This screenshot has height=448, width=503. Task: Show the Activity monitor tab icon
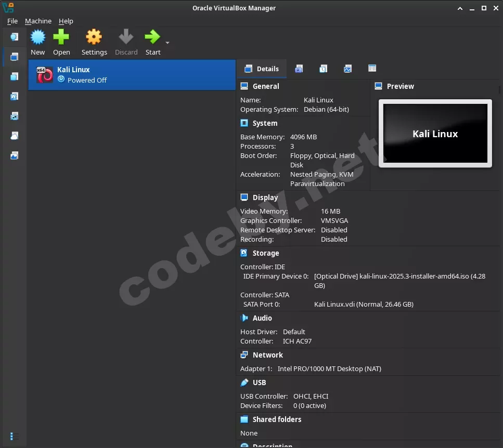[x=347, y=69]
